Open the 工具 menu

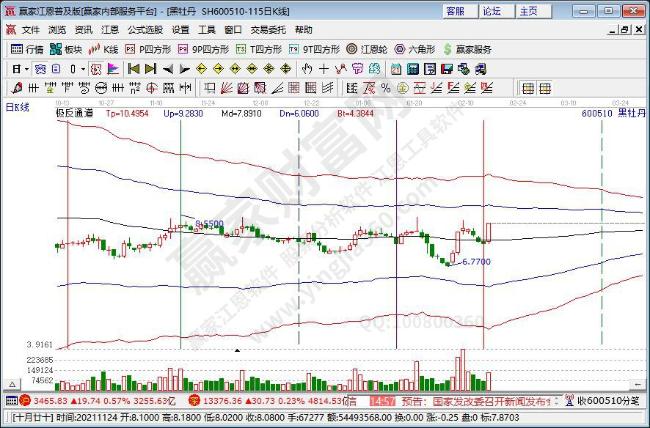[206, 30]
